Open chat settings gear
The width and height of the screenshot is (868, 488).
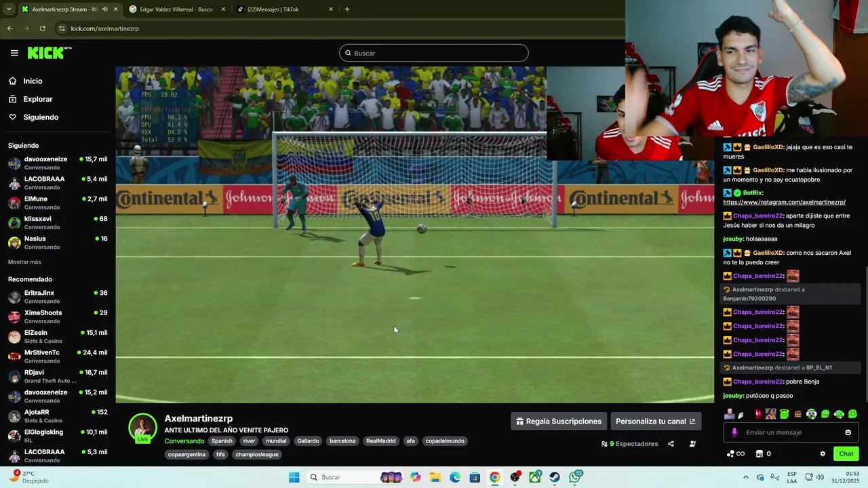click(823, 453)
